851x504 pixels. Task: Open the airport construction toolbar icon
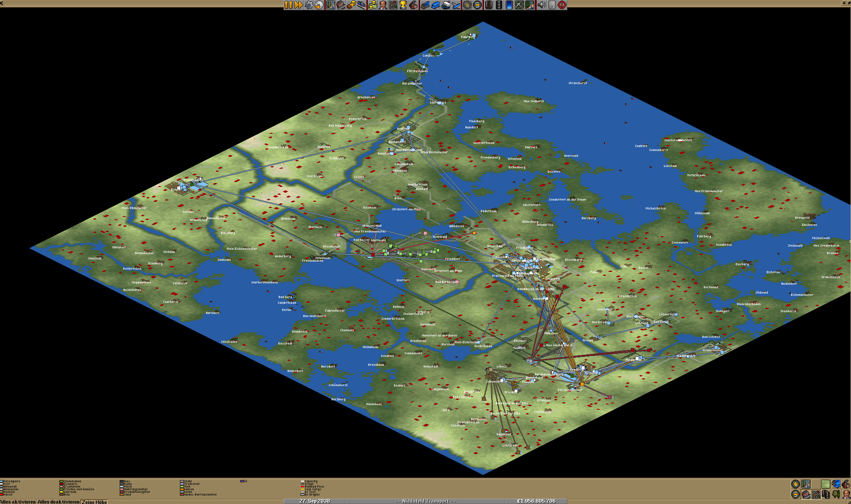519,5
